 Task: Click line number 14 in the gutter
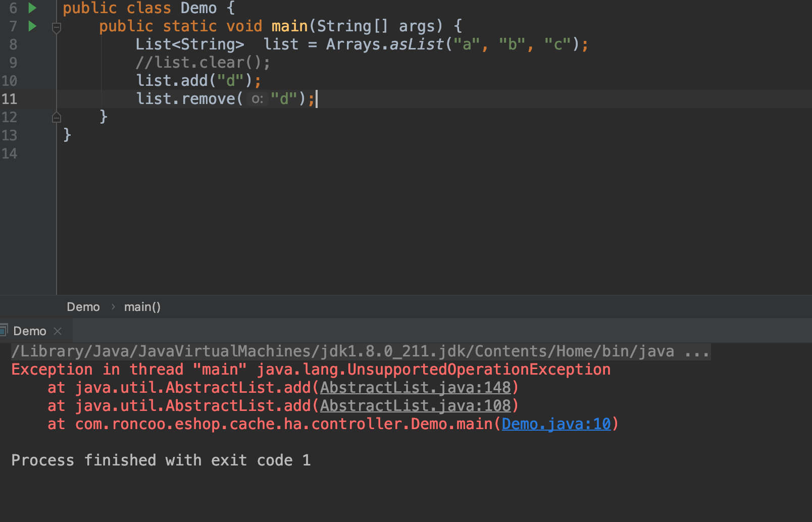point(9,153)
